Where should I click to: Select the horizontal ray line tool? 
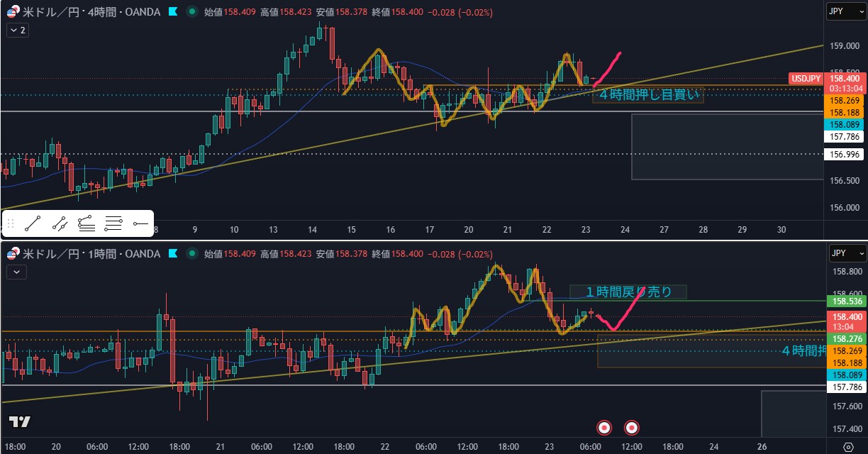click(140, 224)
